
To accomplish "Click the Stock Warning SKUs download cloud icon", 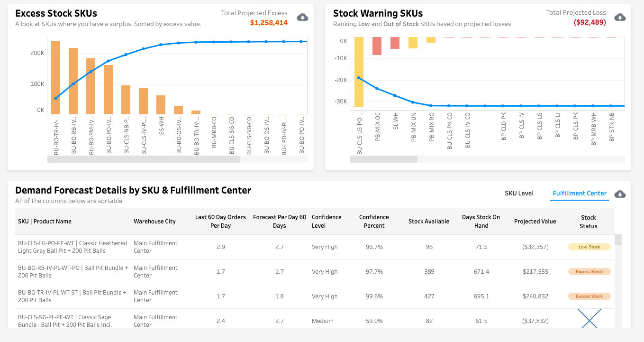I will [x=620, y=18].
